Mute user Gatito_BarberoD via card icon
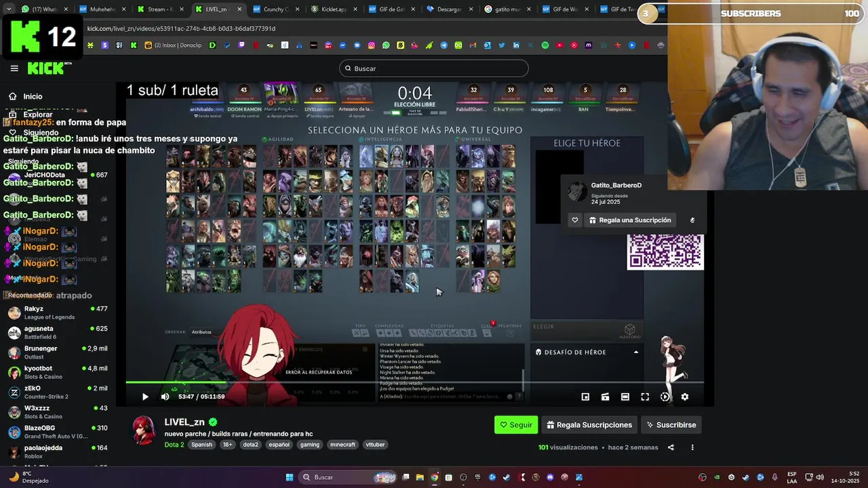 coord(692,220)
